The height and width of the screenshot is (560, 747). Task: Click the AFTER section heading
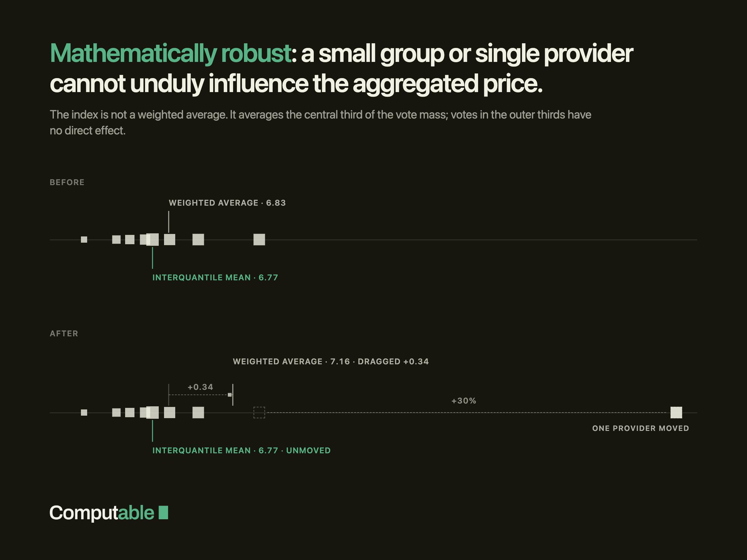tap(64, 334)
